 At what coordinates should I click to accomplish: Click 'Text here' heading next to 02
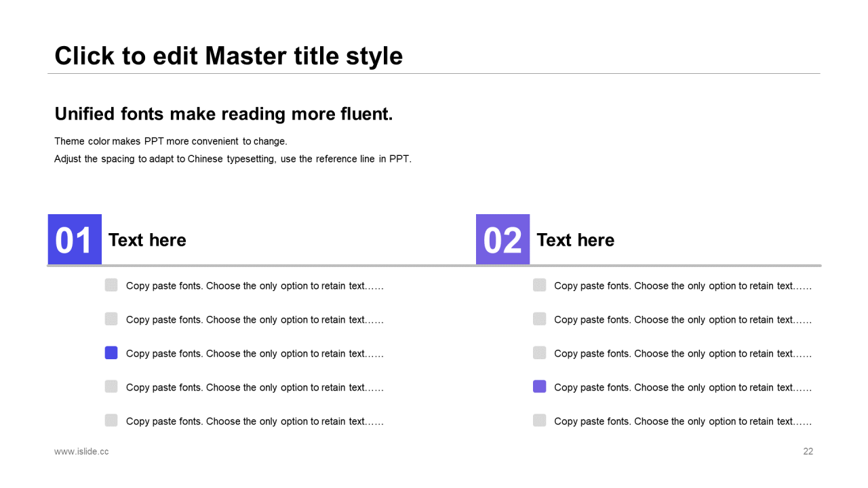pos(575,240)
